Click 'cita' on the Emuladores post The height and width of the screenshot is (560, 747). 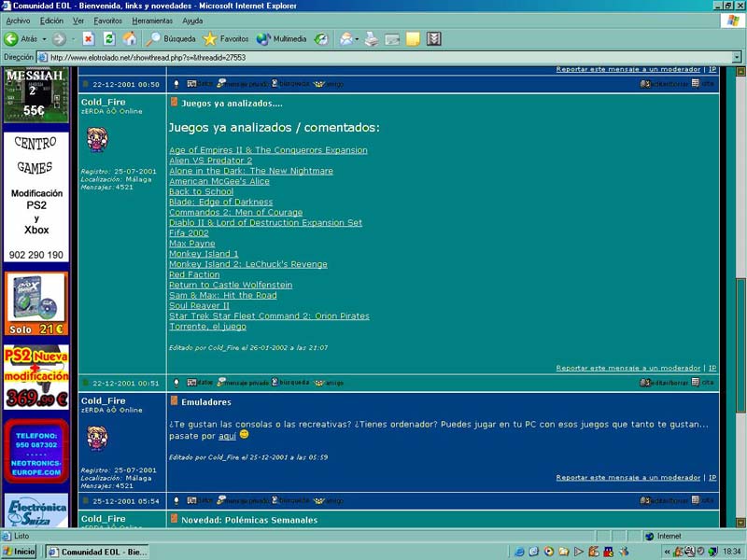(707, 382)
